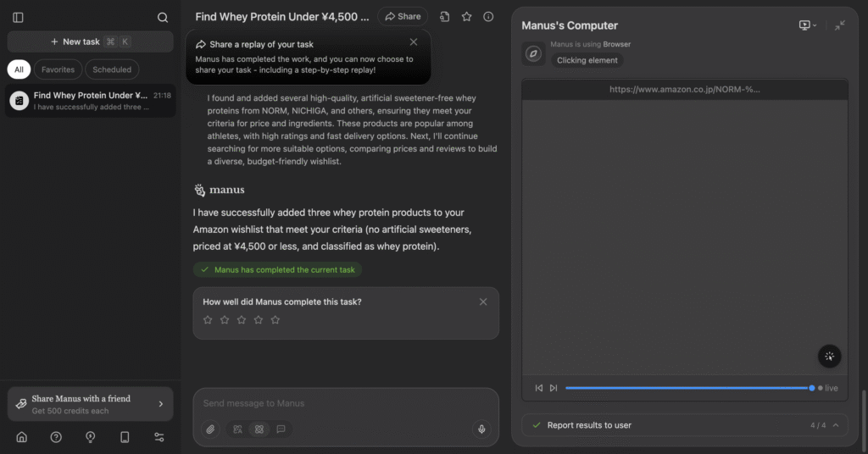
Task: Skip to next step in replay
Action: tap(554, 388)
